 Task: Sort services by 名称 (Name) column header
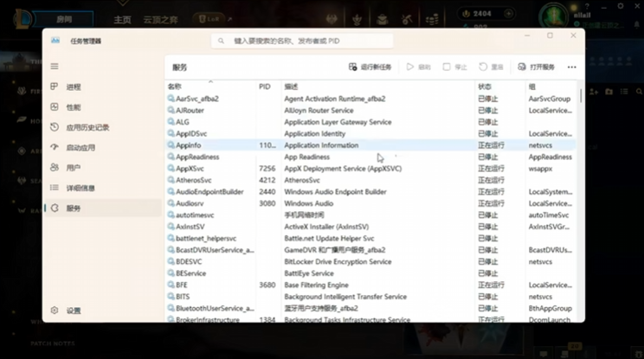click(x=175, y=87)
